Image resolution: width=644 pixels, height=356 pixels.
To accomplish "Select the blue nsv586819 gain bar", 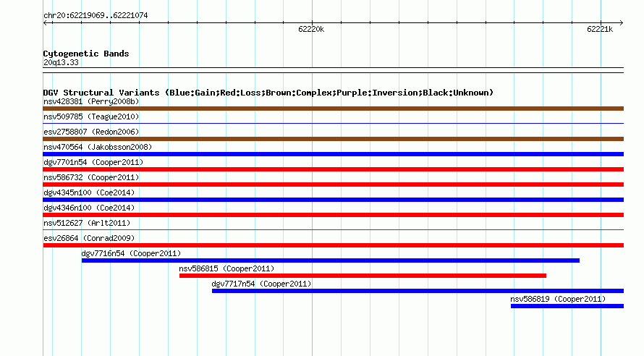I will (567, 306).
